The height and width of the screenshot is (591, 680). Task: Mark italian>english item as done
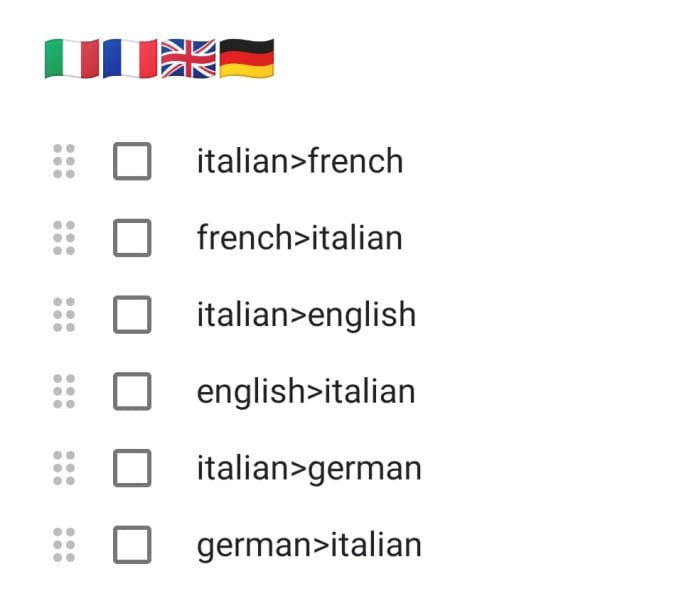tap(132, 314)
